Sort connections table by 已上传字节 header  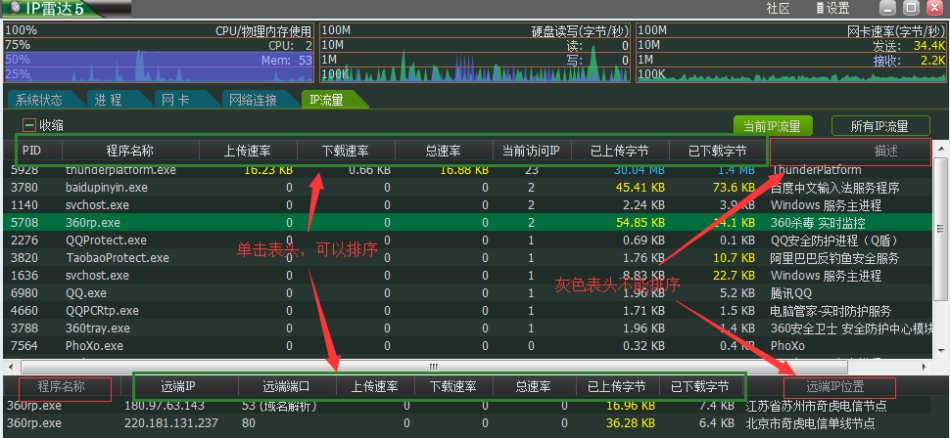pyautogui.click(x=616, y=387)
